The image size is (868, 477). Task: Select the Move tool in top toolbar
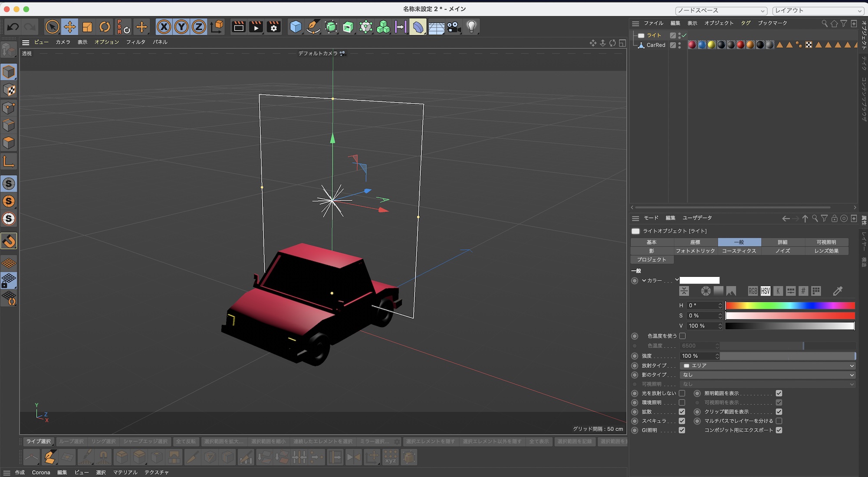tap(69, 27)
